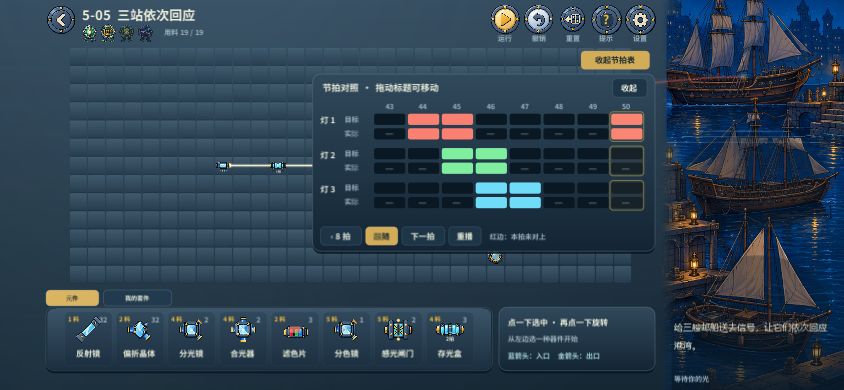Screen dimensions: 844x390
Task: Open 设置 gear settings
Action: (640, 20)
